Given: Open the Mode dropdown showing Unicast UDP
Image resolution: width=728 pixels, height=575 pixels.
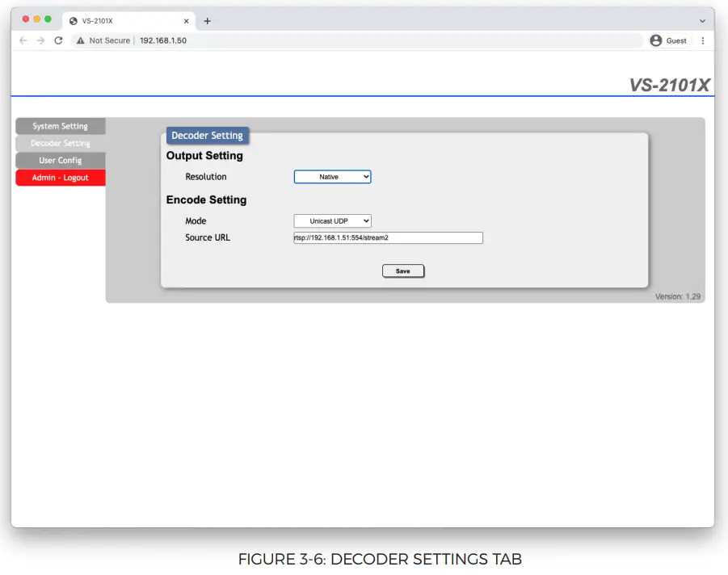Looking at the screenshot, I should tap(332, 220).
